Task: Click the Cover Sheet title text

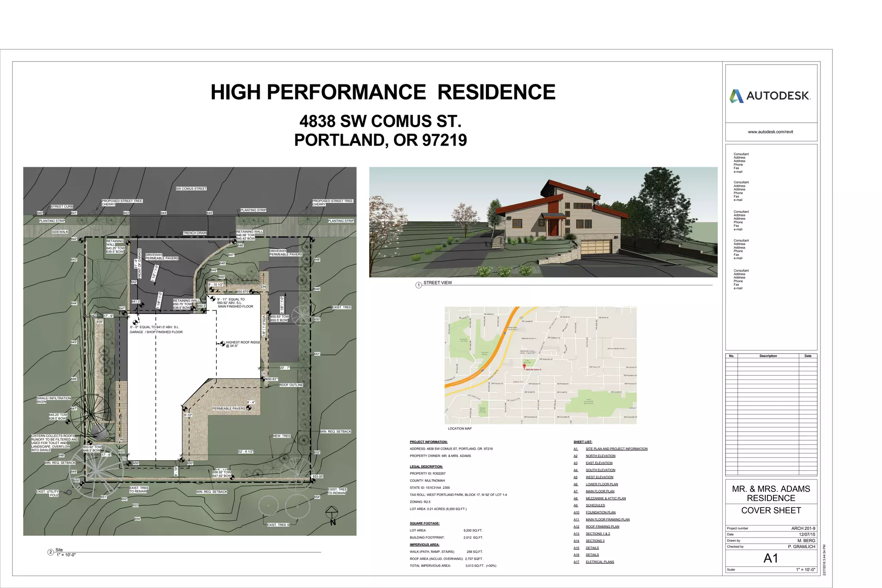Action: tap(771, 510)
